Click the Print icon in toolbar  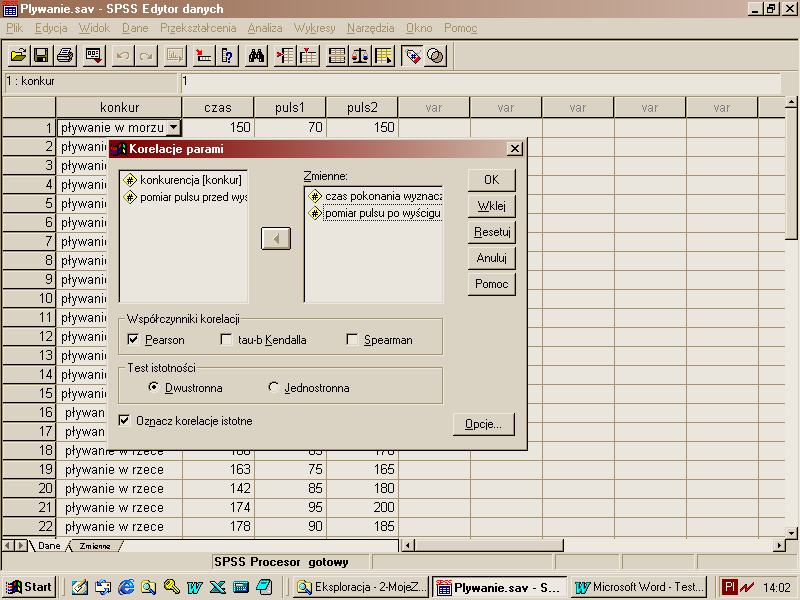click(64, 56)
